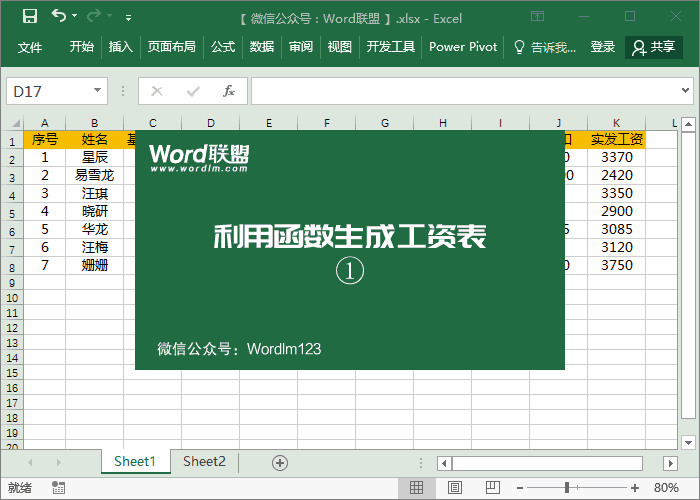Open the Power Pivot ribbon tab

[463, 47]
